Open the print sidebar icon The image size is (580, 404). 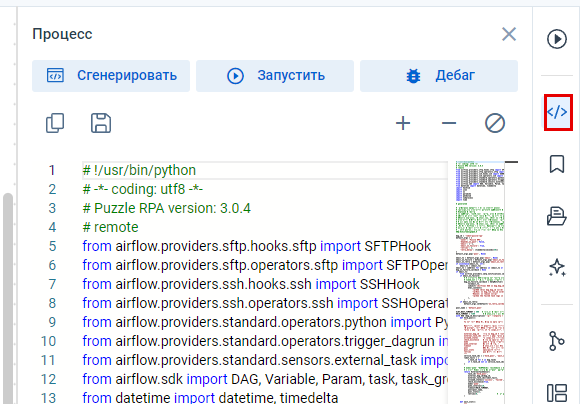point(557,216)
